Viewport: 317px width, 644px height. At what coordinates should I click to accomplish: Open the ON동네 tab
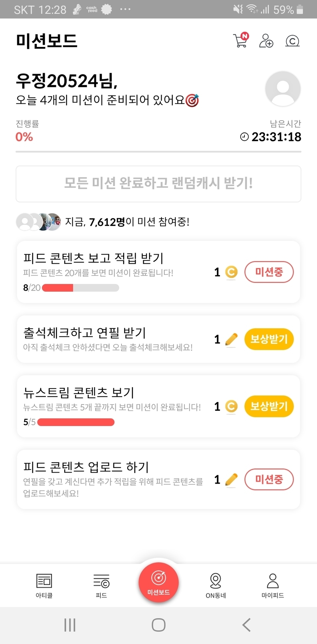click(216, 585)
